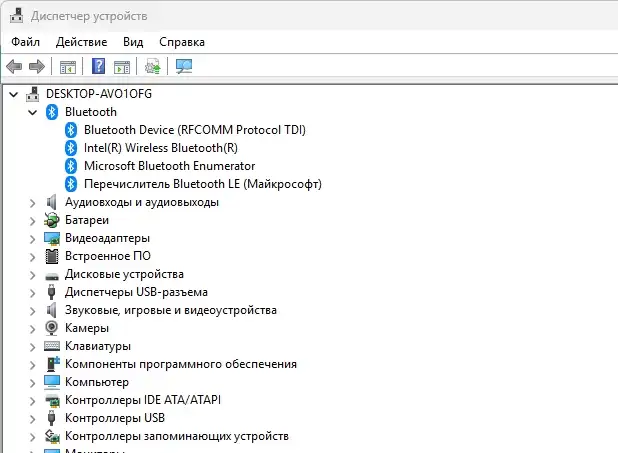Select Перечислитель Bluetooth LE (Майкрософт)

pyautogui.click(x=203, y=184)
